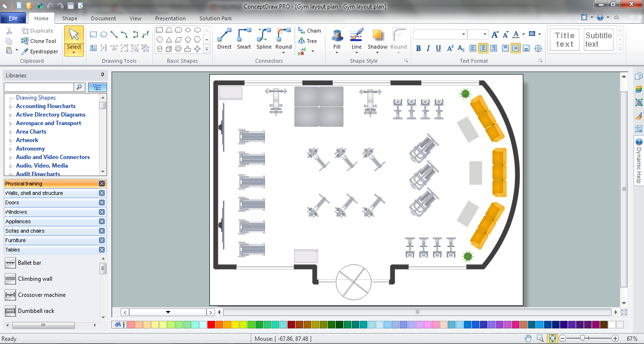Select the Smart connector
644x344 pixels.
[244, 39]
